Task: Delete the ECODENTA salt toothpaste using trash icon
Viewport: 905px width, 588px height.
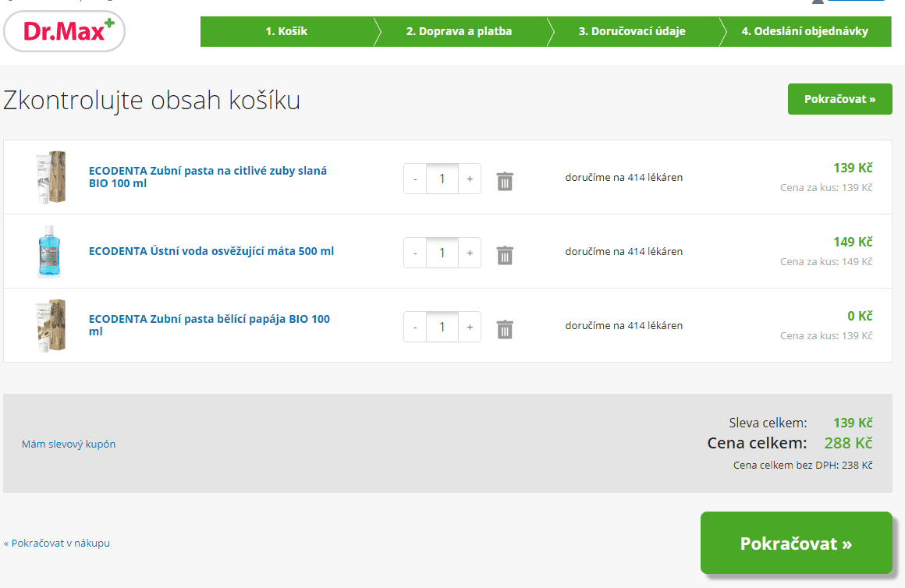Action: (504, 180)
